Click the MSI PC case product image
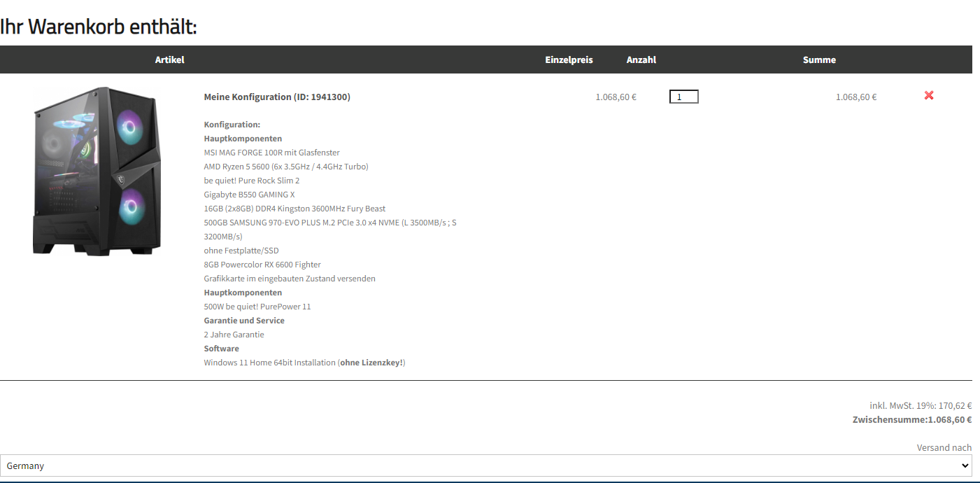This screenshot has width=980, height=483. [97, 171]
